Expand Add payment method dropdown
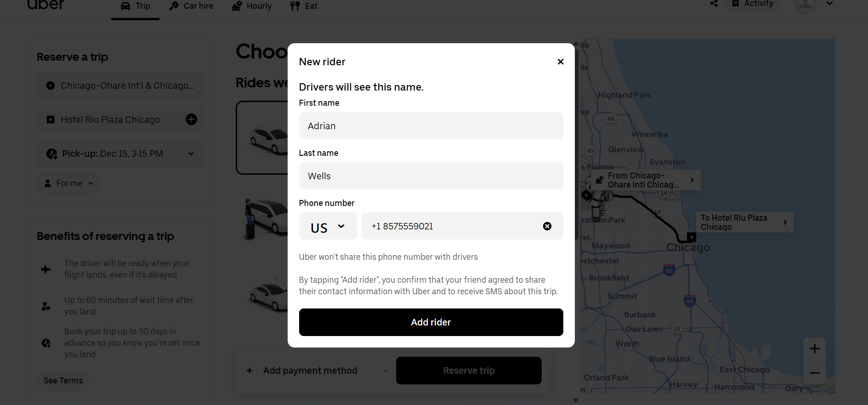This screenshot has width=868, height=405. coord(386,371)
